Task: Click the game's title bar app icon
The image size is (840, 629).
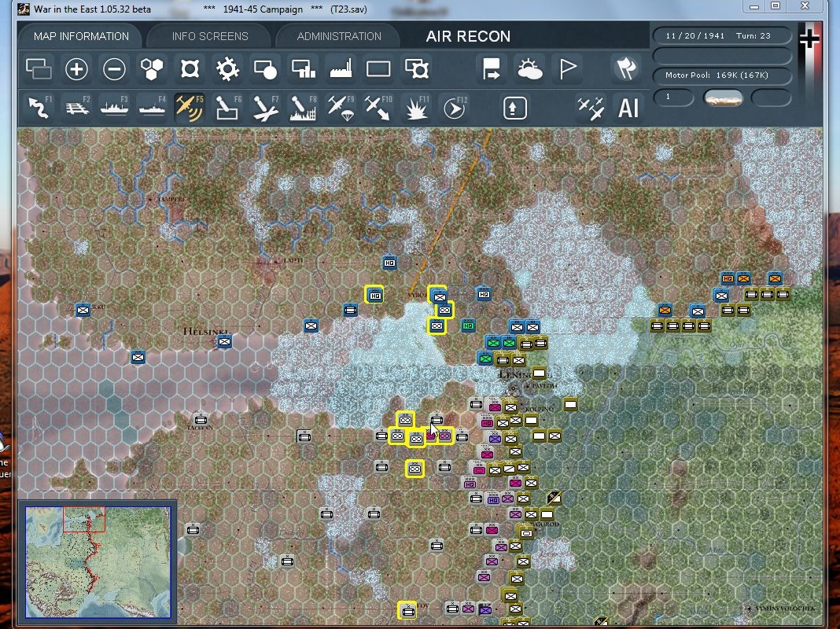Action: (24, 9)
